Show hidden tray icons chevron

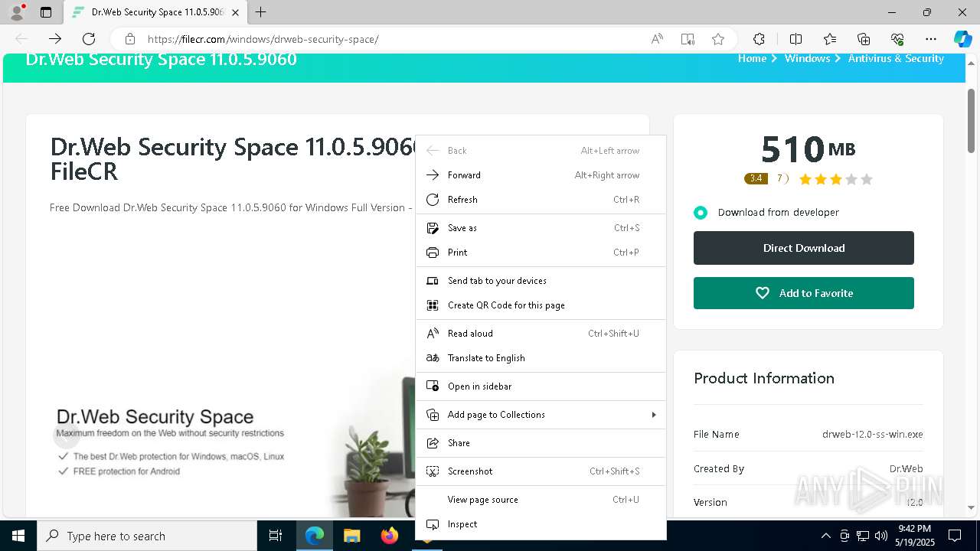[x=825, y=536]
